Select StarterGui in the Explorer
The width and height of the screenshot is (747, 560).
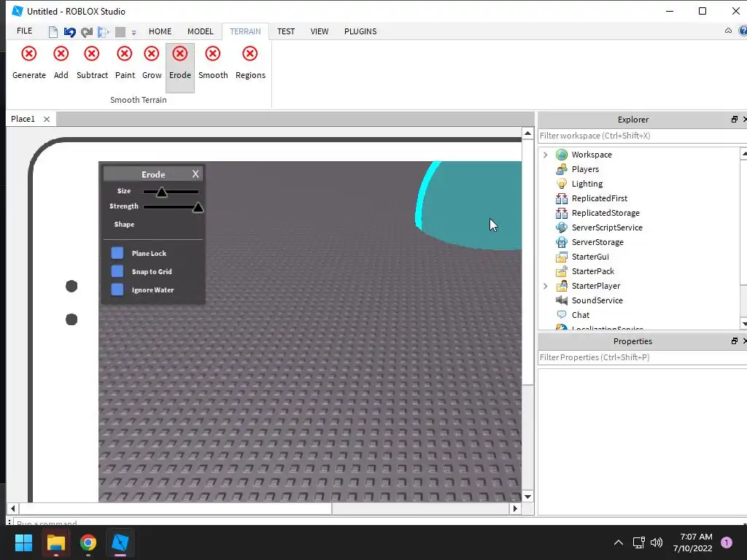pyautogui.click(x=590, y=257)
